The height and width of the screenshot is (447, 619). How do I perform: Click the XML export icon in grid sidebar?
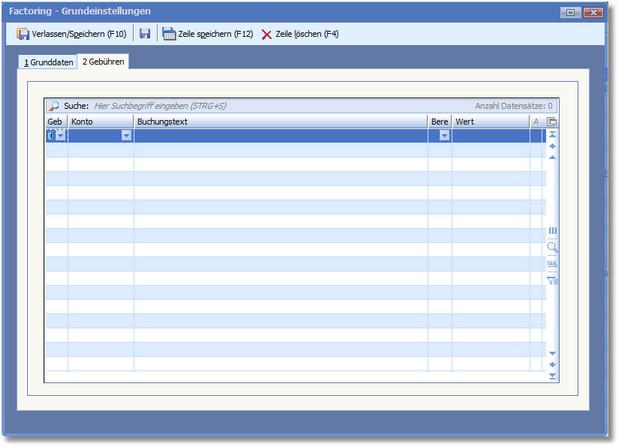552,263
